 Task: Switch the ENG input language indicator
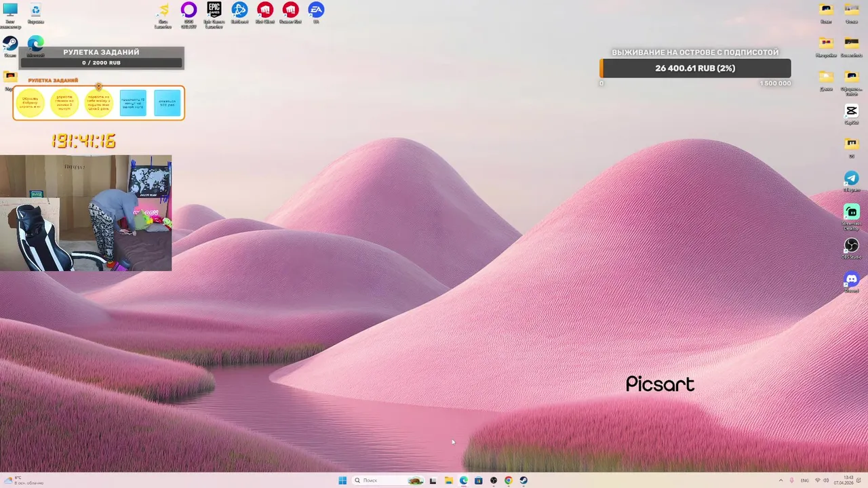805,481
